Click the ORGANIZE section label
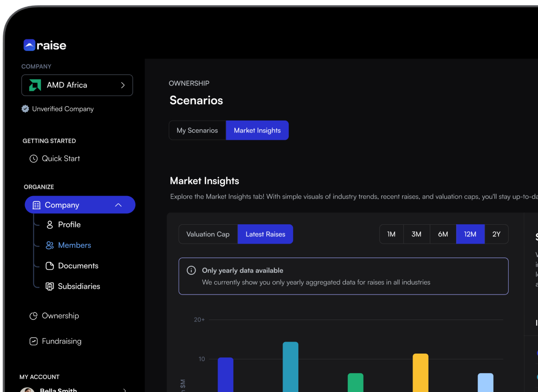 coord(39,187)
